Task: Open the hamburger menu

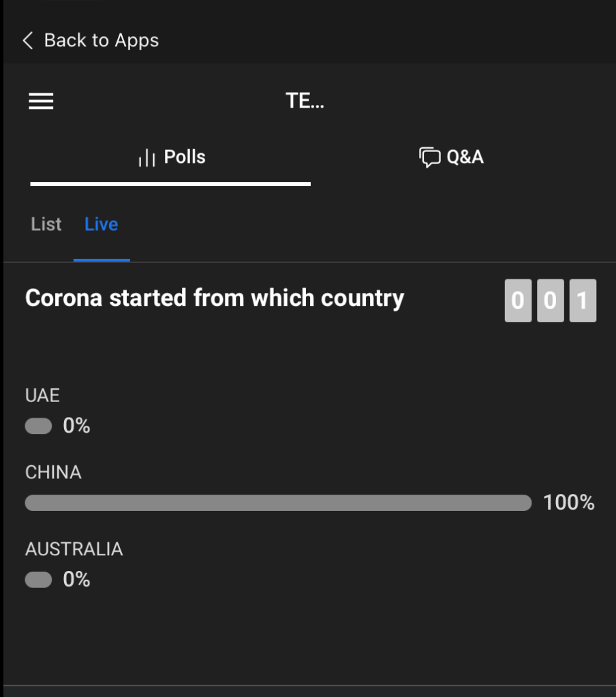Action: point(41,102)
